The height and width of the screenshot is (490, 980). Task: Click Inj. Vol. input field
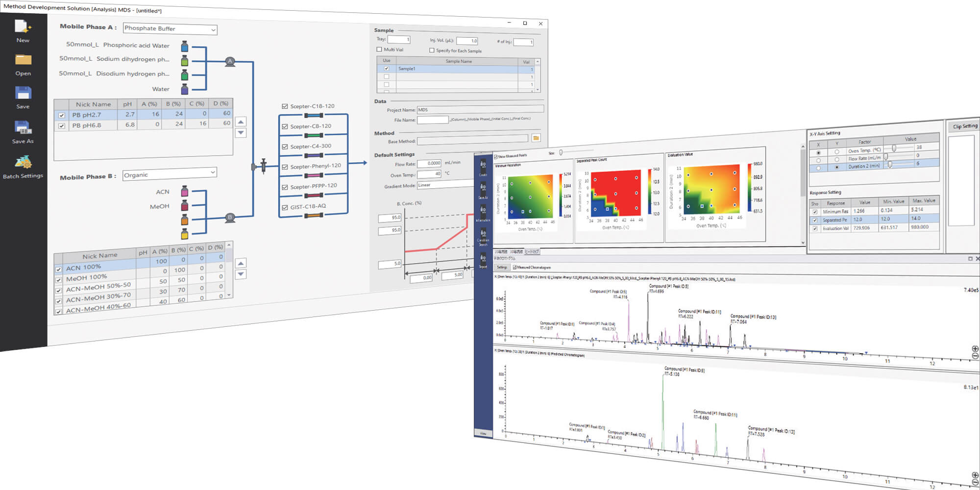coord(467,41)
